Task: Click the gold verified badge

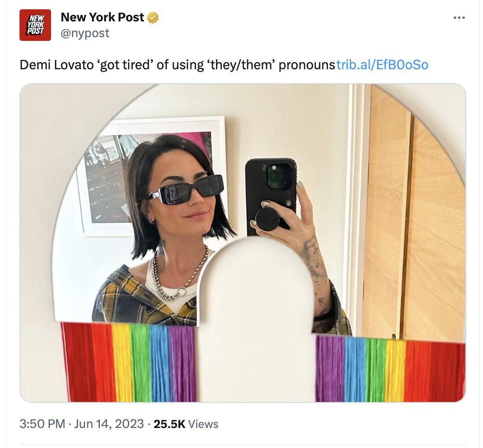Action: [x=152, y=18]
